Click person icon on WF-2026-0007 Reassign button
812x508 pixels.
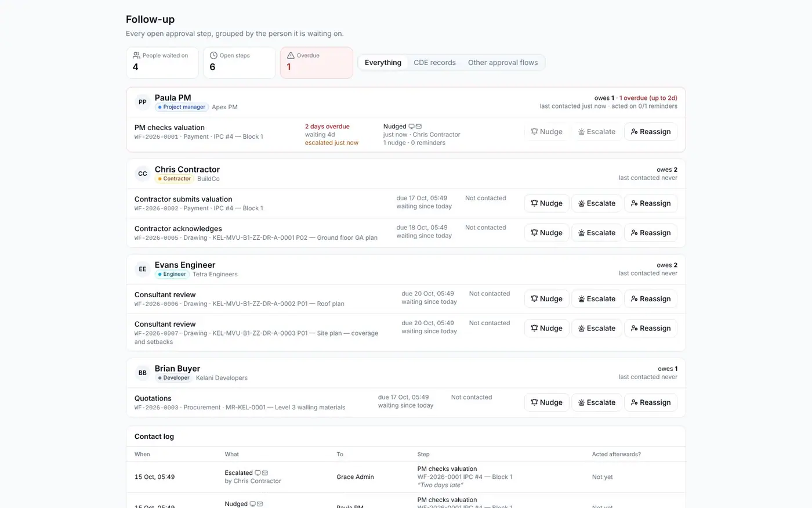[x=634, y=329]
